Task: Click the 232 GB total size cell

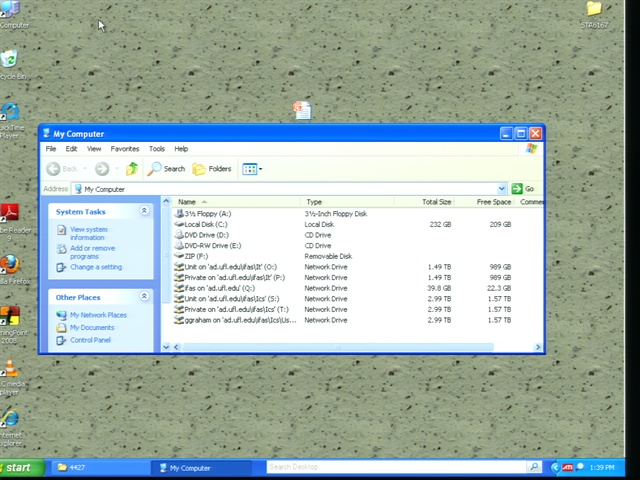Action: tap(440, 224)
